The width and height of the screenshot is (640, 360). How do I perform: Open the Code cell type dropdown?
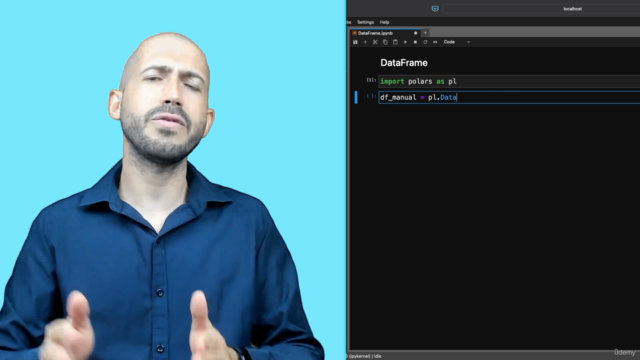coord(457,42)
